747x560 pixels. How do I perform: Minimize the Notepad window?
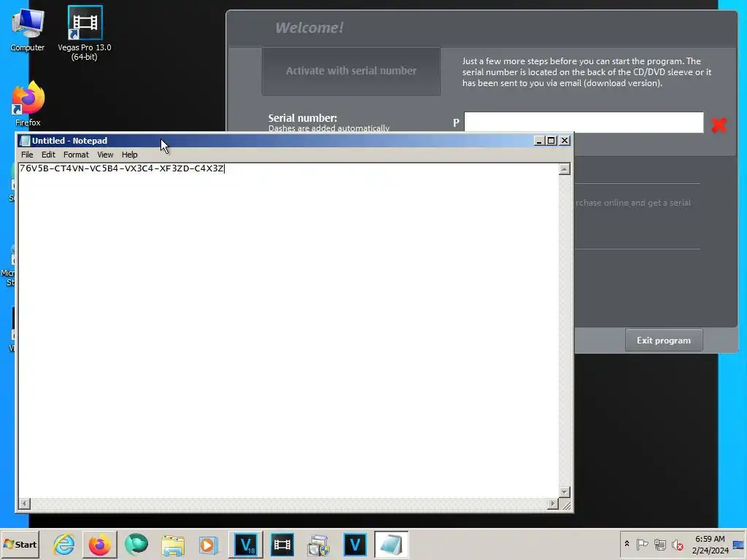click(539, 141)
